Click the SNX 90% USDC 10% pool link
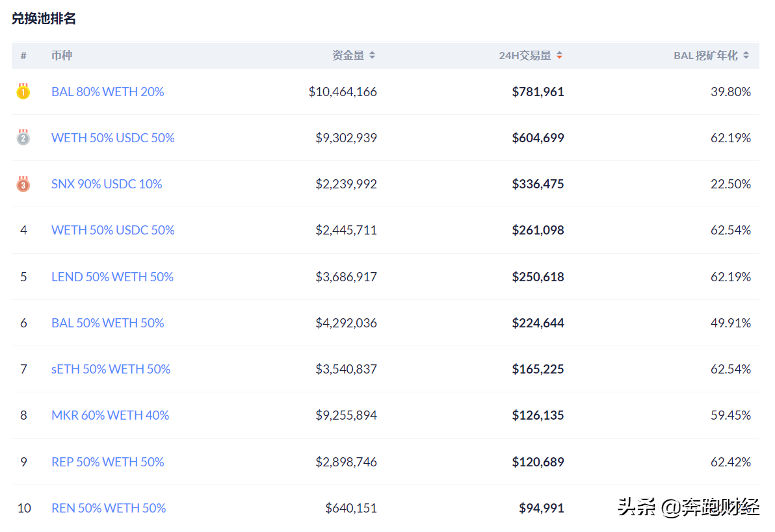Image resolution: width=775 pixels, height=532 pixels. (x=107, y=184)
